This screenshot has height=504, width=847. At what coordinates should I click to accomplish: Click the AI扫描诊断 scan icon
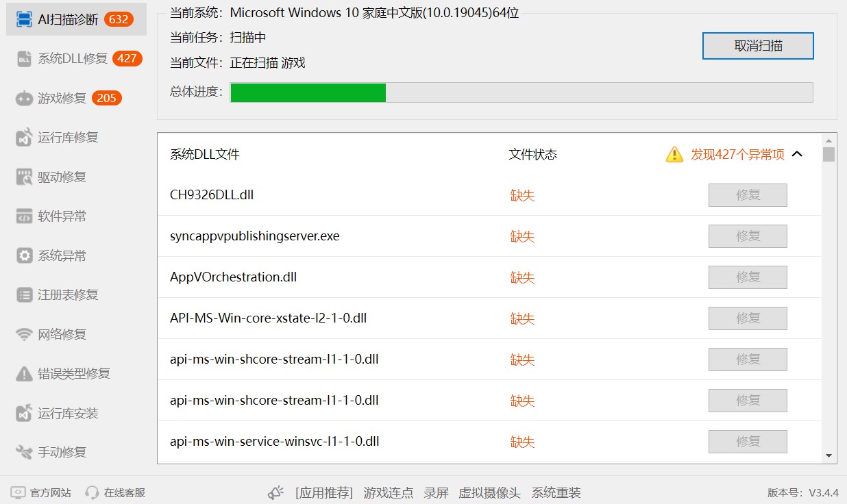click(24, 19)
